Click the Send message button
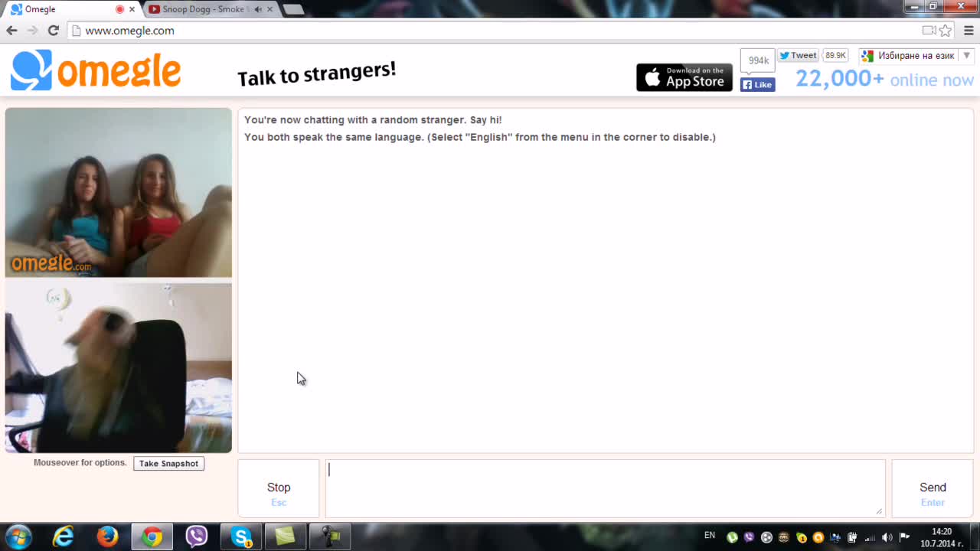Screen dimensions: 980x551 tap(933, 488)
